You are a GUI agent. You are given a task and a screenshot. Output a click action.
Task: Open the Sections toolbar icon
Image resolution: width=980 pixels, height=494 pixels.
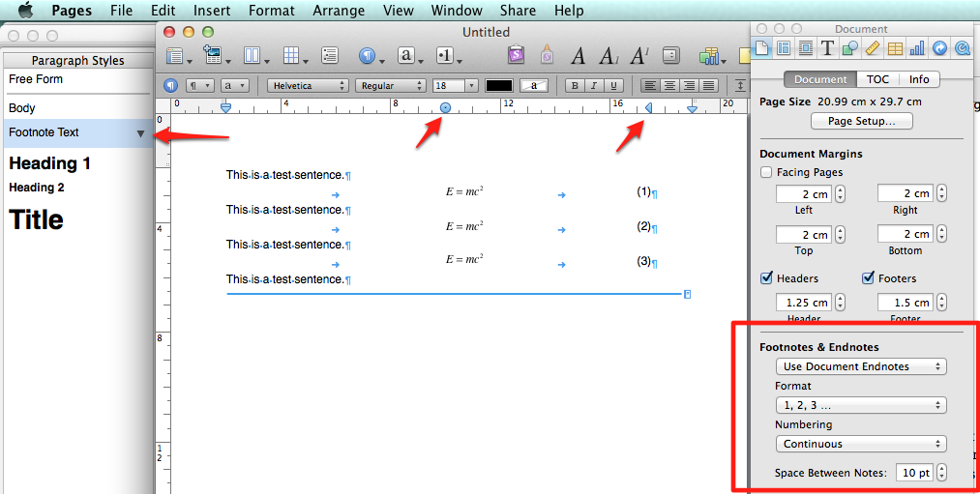click(217, 55)
